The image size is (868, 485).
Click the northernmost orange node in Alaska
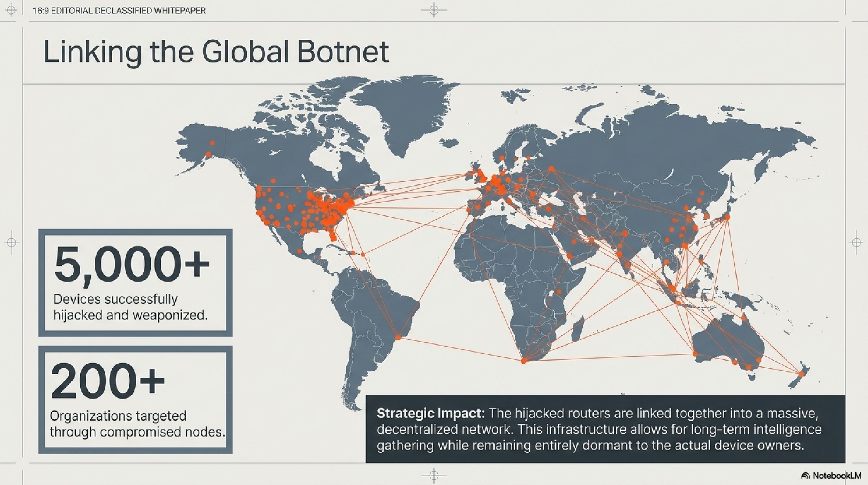pyautogui.click(x=212, y=143)
